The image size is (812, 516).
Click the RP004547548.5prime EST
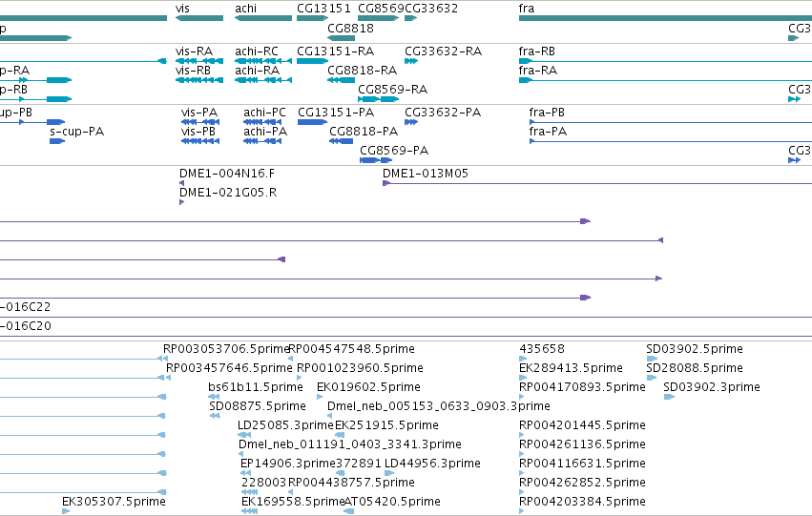(x=290, y=359)
